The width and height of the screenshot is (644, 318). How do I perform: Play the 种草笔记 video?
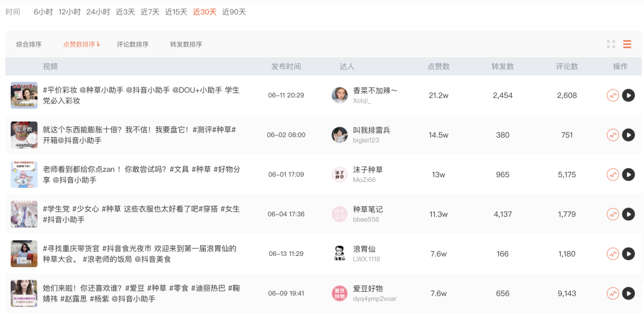click(x=628, y=214)
